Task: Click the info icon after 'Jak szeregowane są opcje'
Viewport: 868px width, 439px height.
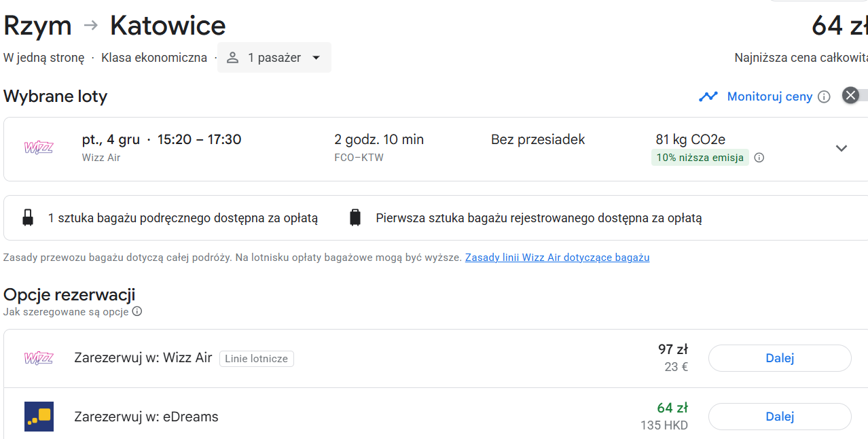Action: coord(137,311)
